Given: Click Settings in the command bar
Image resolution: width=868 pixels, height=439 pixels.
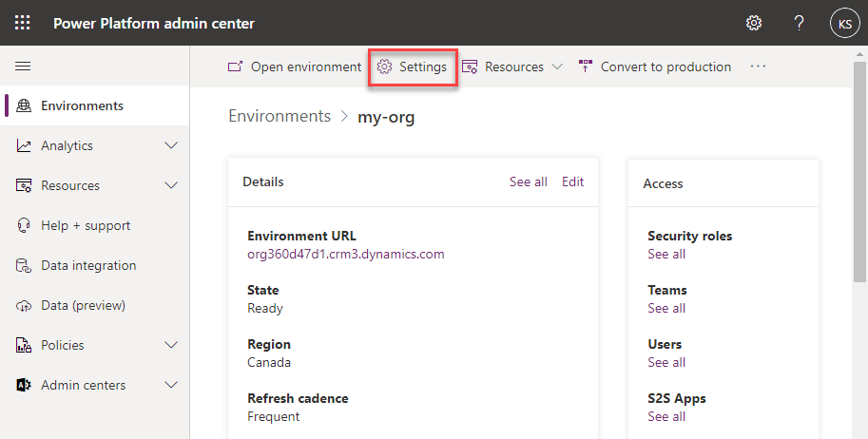Looking at the screenshot, I should [x=413, y=67].
